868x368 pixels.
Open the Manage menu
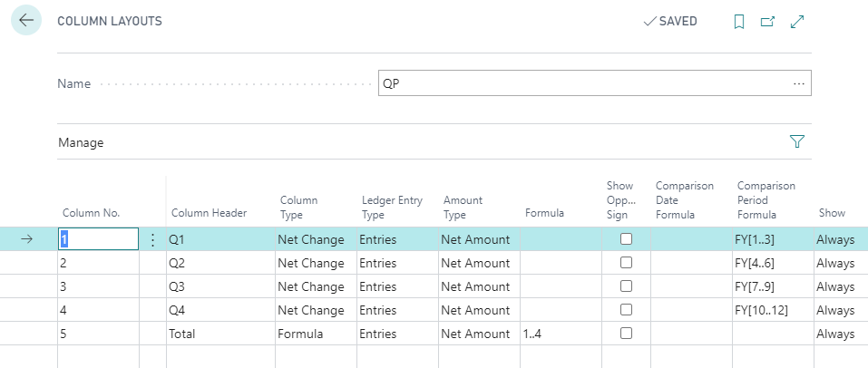(81, 142)
